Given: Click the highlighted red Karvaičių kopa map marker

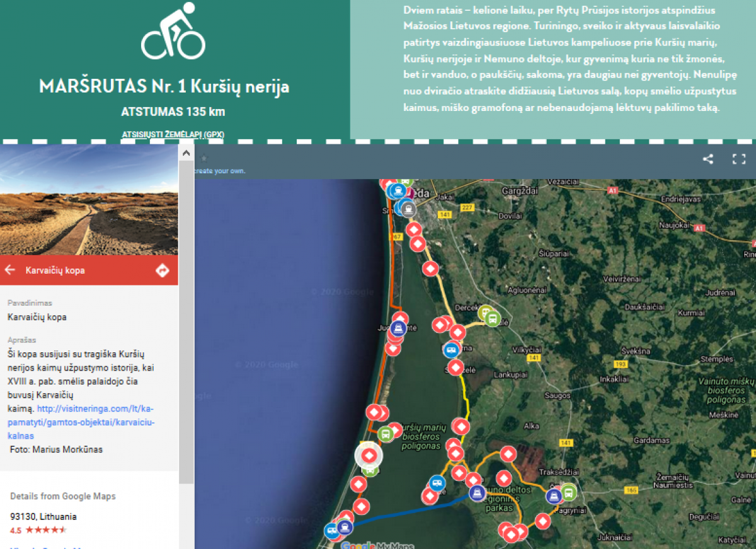Looking at the screenshot, I should [x=370, y=454].
